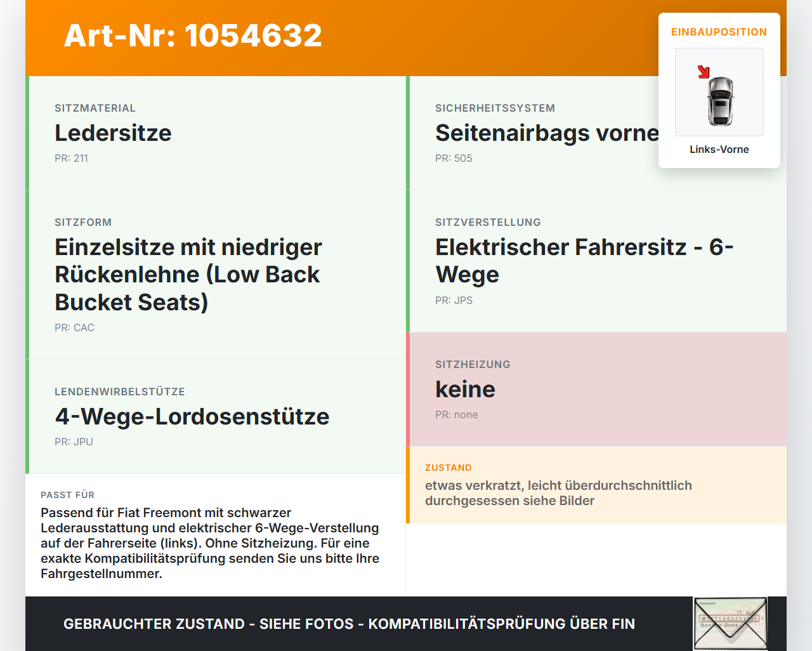
Task: Click the PR: JPS code text
Action: (x=454, y=300)
